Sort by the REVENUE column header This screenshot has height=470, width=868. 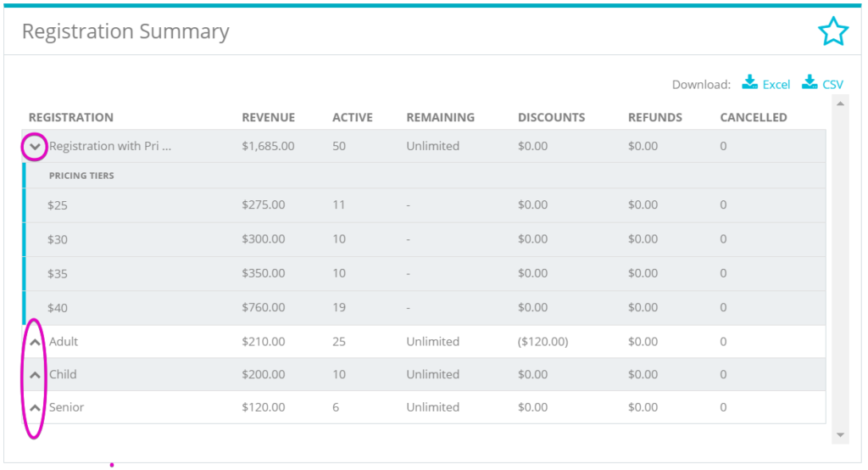(269, 117)
